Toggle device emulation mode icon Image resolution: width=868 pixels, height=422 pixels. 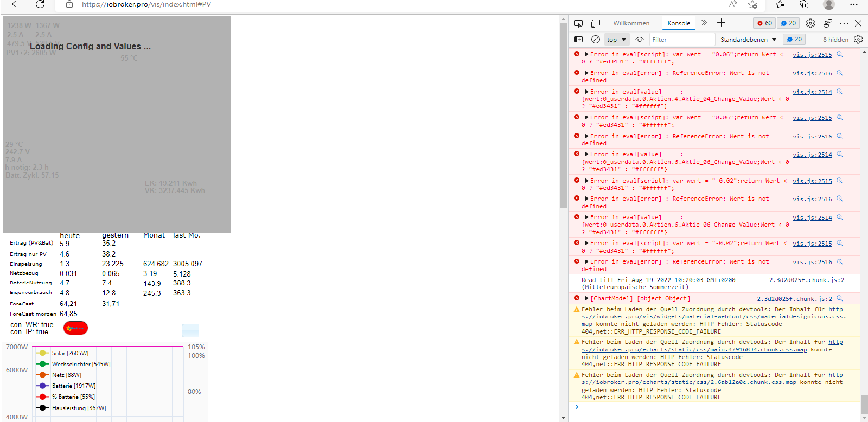click(x=596, y=23)
